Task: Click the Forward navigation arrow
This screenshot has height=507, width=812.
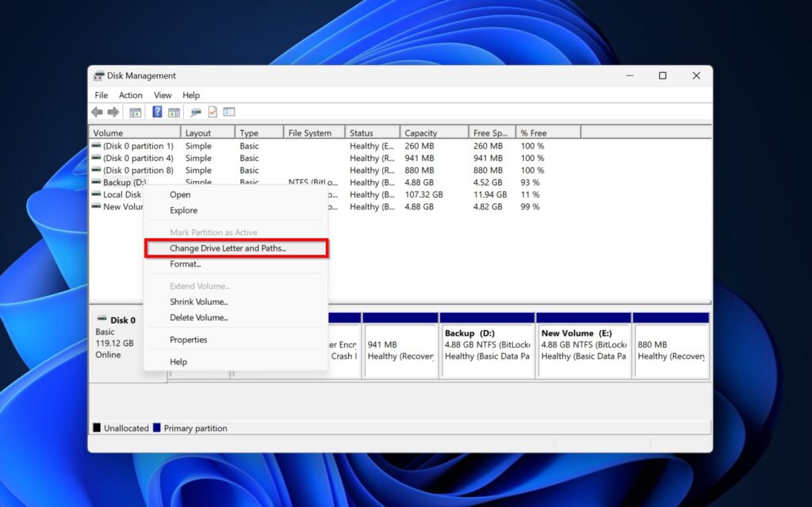Action: 111,111
